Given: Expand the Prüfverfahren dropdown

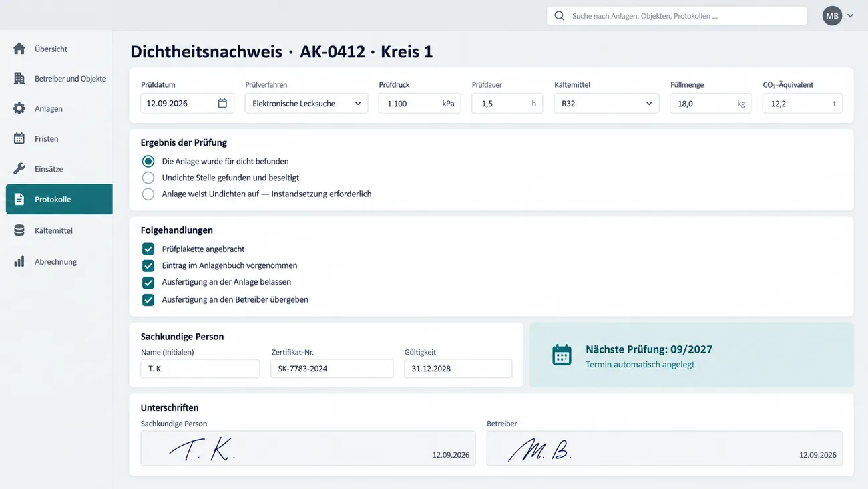Looking at the screenshot, I should (306, 103).
